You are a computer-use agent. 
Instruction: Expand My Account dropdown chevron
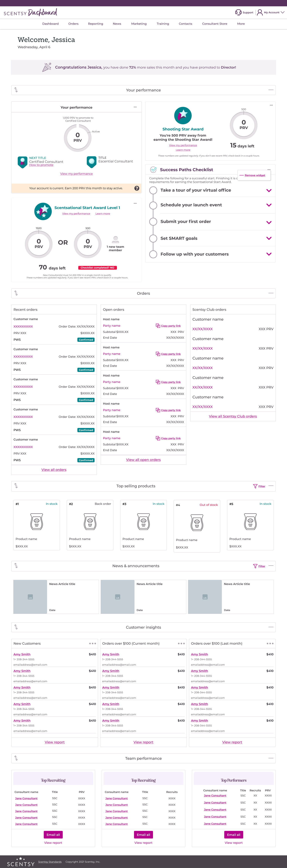282,13
